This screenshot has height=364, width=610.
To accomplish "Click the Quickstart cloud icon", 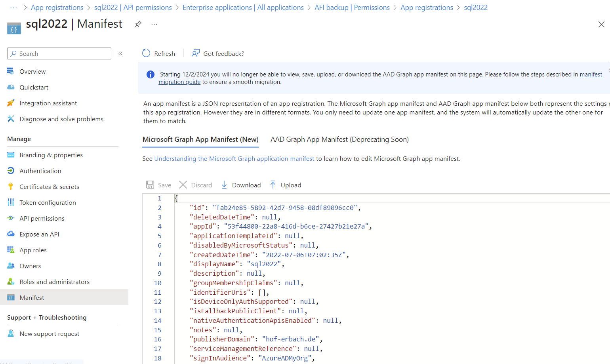I will pos(11,87).
